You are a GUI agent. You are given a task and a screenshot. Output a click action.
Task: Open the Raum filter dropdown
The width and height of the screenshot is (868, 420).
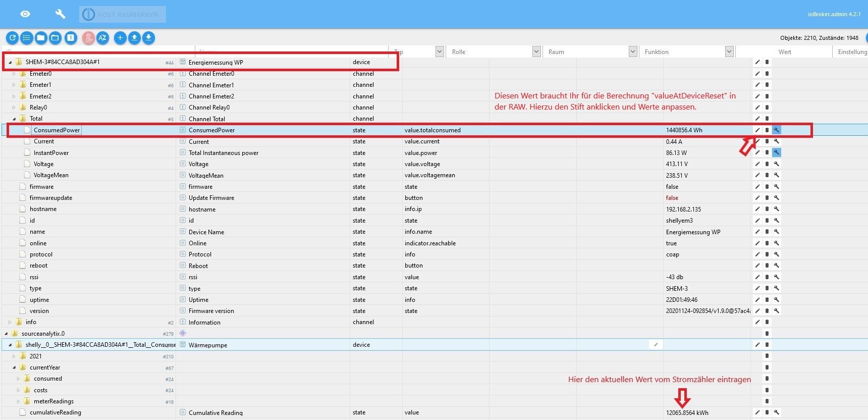(x=633, y=51)
